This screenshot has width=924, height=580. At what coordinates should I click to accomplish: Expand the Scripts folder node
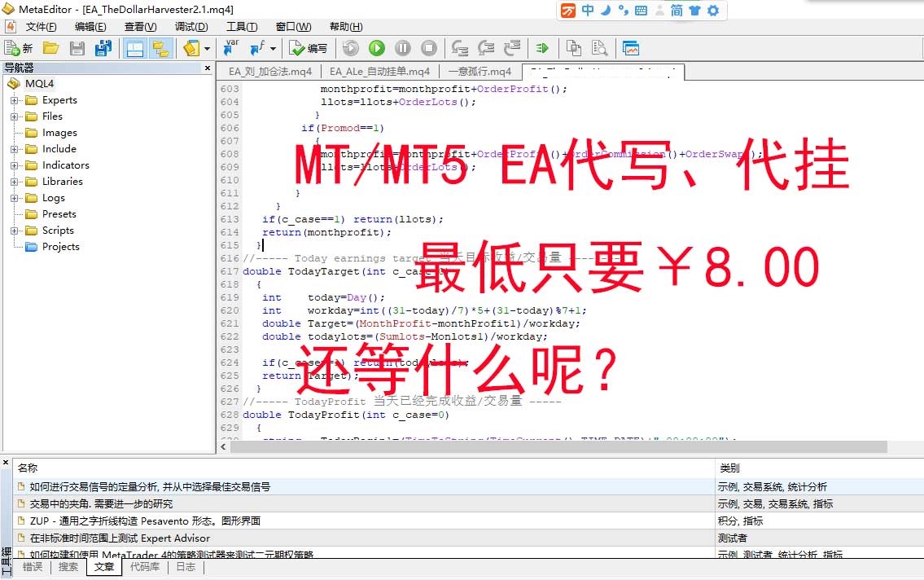[14, 231]
